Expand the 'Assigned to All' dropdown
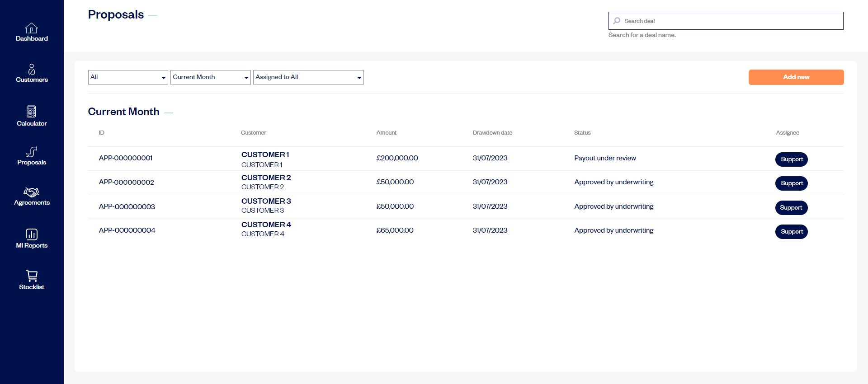Viewport: 868px width, 384px height. 308,77
